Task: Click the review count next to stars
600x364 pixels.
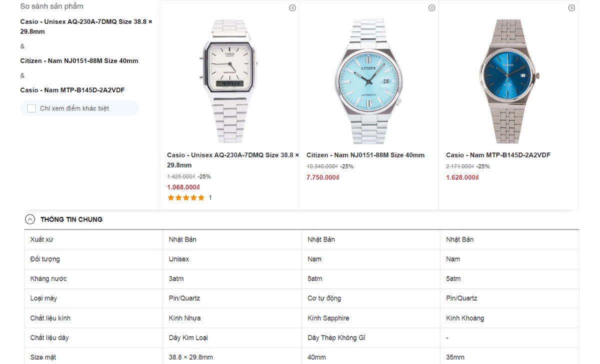Action: 210,198
